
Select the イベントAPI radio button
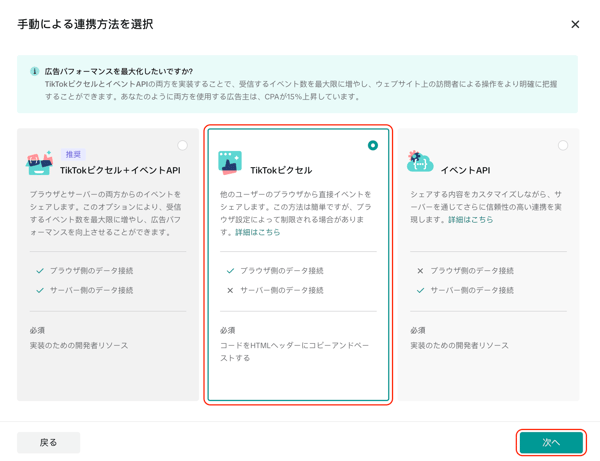coord(563,145)
